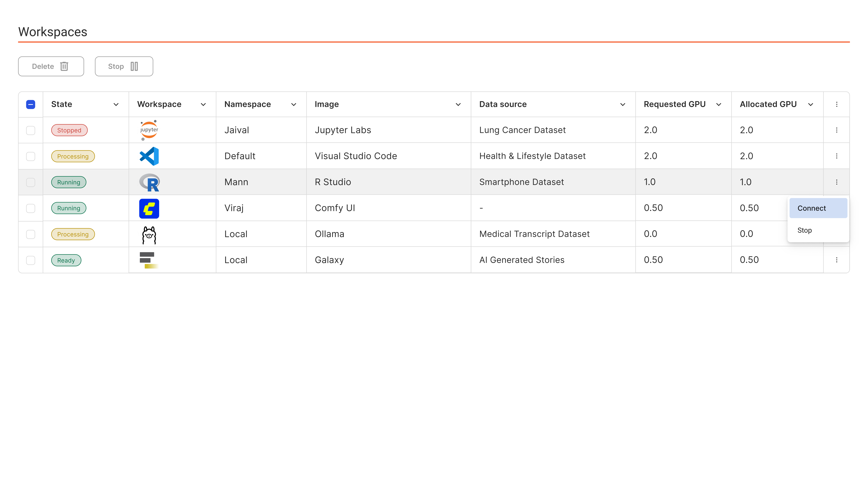Toggle the select-all header checkbox
The height and width of the screenshot is (488, 868).
tap(31, 104)
